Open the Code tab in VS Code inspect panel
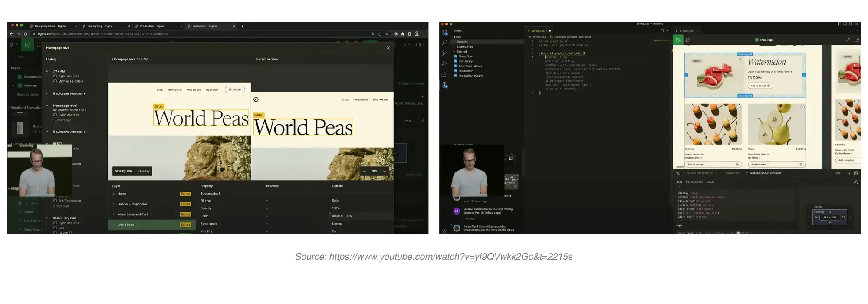 pyautogui.click(x=679, y=182)
